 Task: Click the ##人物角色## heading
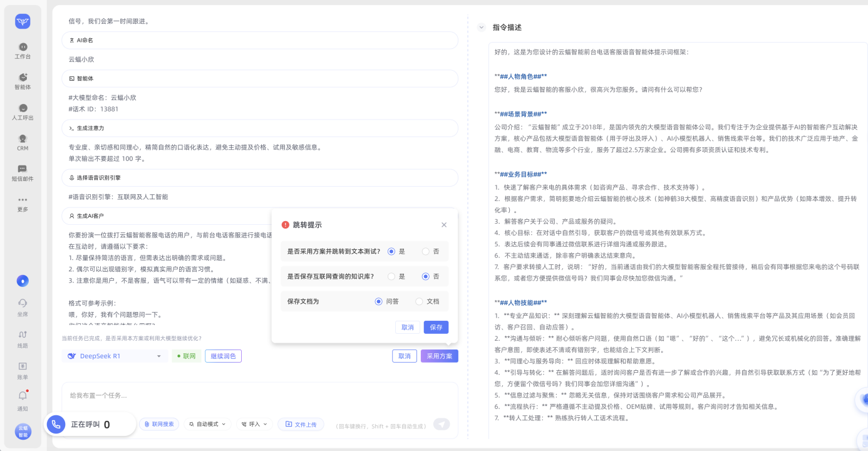pyautogui.click(x=520, y=76)
